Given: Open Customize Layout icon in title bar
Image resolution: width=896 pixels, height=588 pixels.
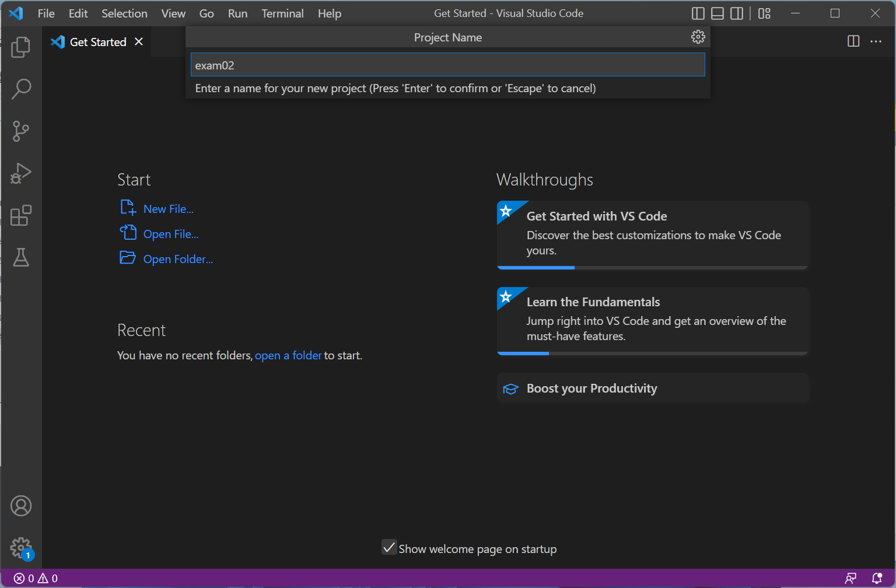Looking at the screenshot, I should [x=764, y=13].
